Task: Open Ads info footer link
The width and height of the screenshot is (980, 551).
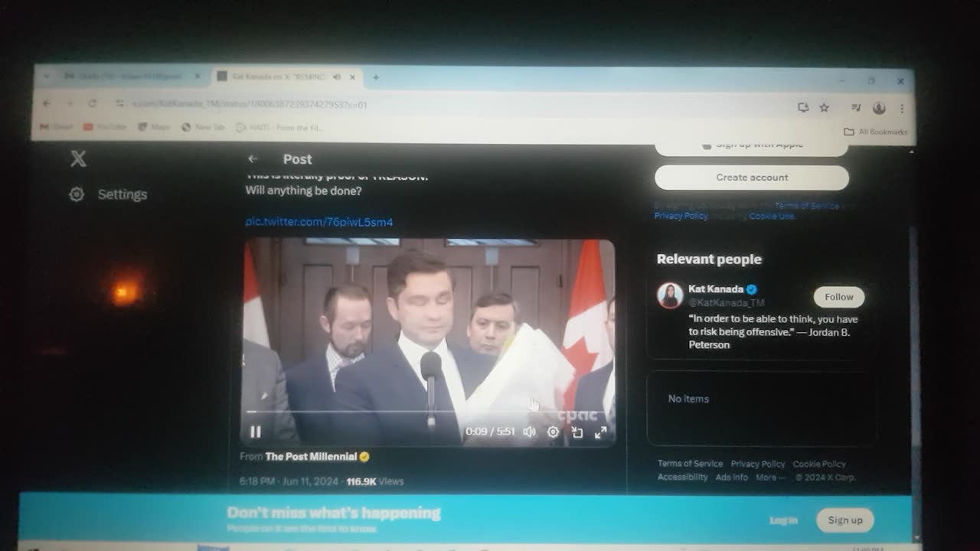Action: coord(731,477)
